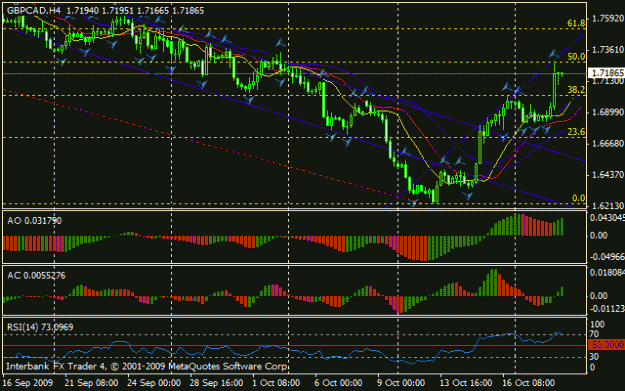This screenshot has width=625, height=391.
Task: Select the 38.2 Fibonacci retracement label
Action: point(576,90)
